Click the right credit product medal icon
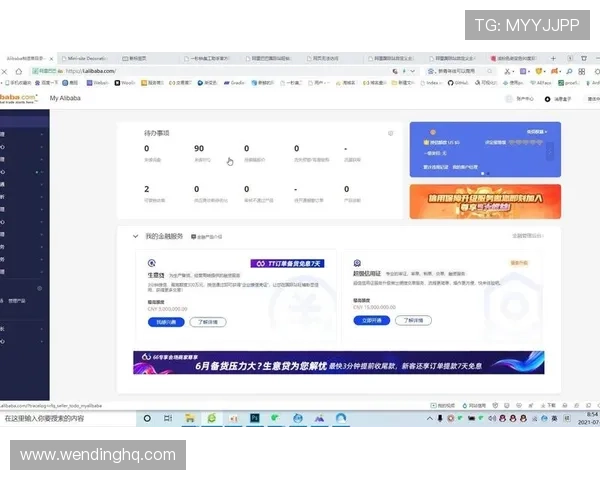This screenshot has width=600, height=480. point(357,263)
